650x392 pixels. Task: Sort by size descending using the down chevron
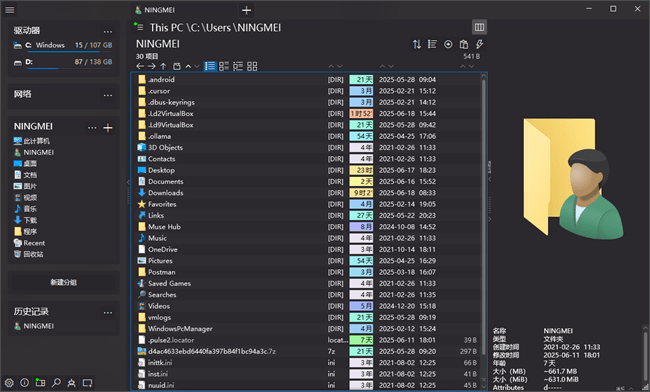click(472, 66)
